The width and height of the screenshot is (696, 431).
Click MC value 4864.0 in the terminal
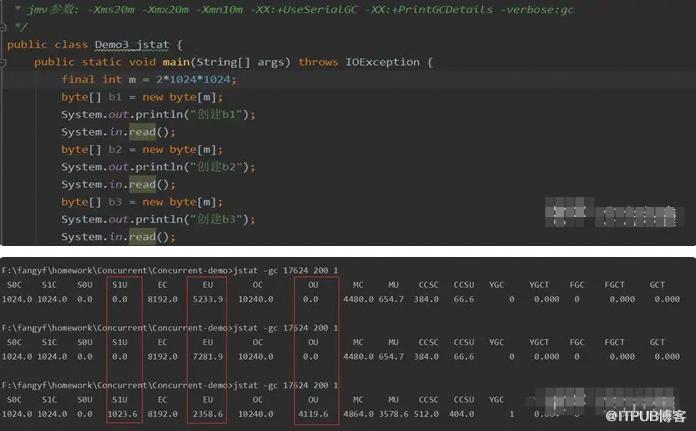358,413
